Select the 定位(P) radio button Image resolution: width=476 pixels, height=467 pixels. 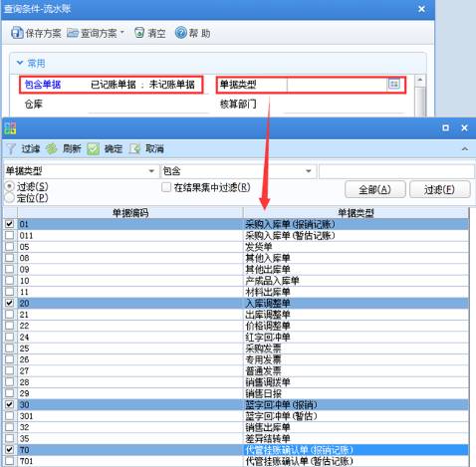point(10,198)
